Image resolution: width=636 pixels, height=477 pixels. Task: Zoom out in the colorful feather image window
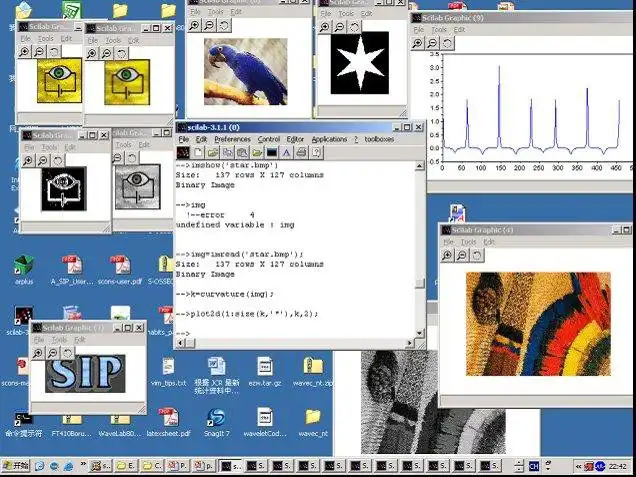click(x=462, y=255)
